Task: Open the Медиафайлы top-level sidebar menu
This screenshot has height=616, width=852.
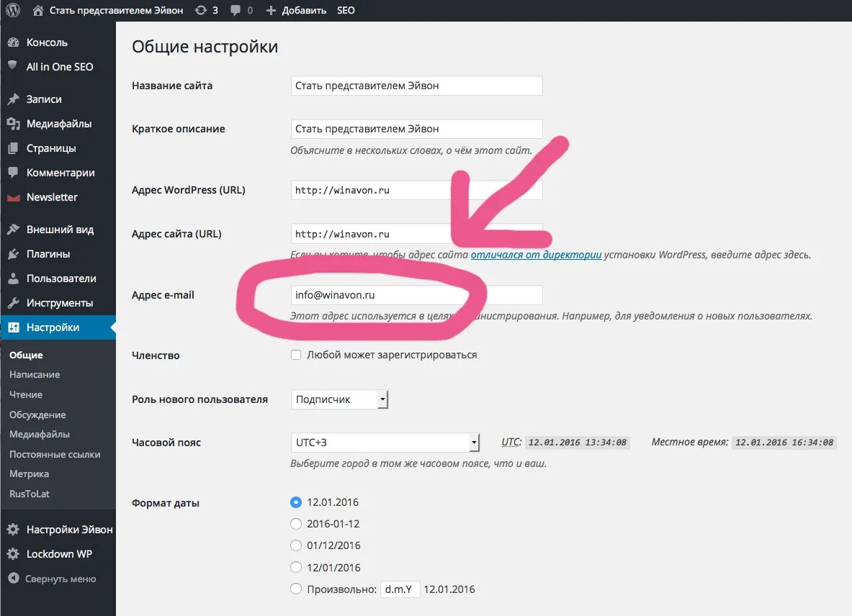Action: [x=59, y=124]
